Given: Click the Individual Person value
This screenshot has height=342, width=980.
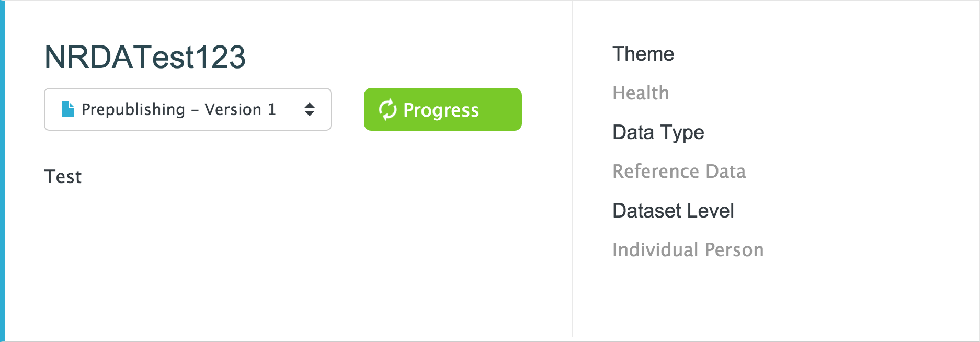Looking at the screenshot, I should (x=688, y=250).
